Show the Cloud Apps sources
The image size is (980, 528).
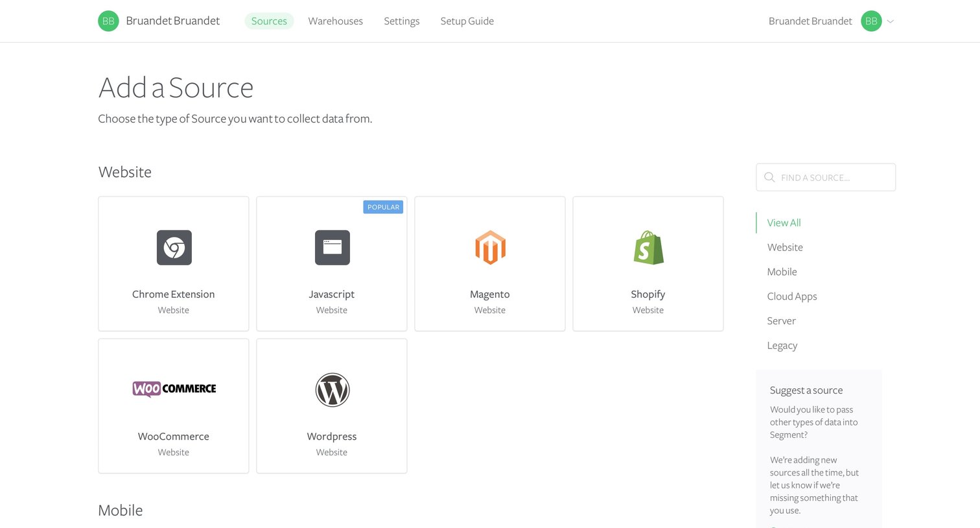point(792,296)
